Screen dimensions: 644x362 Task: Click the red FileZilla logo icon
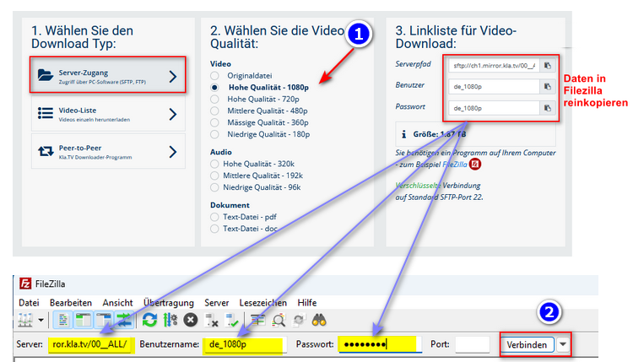click(x=475, y=165)
